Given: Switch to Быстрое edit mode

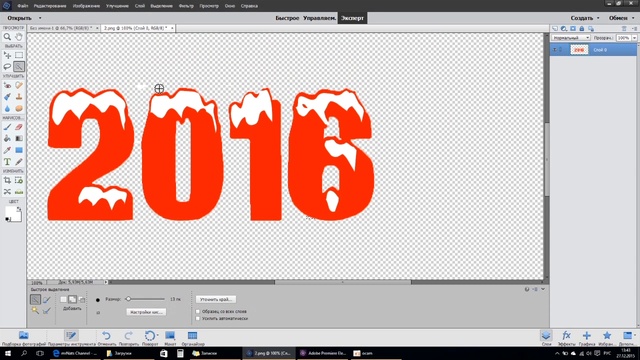Looking at the screenshot, I should tap(287, 18).
